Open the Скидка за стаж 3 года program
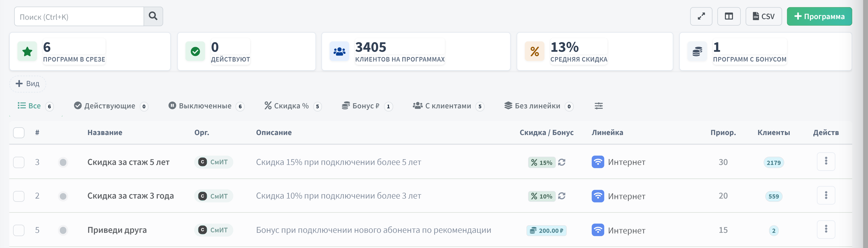This screenshot has width=868, height=248. coord(130,196)
